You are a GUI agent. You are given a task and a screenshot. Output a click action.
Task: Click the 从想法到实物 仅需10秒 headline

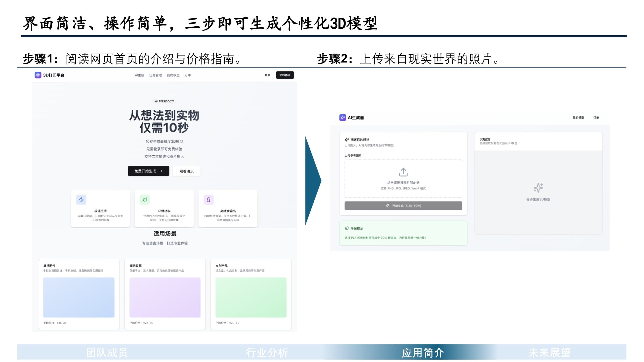pos(164,121)
